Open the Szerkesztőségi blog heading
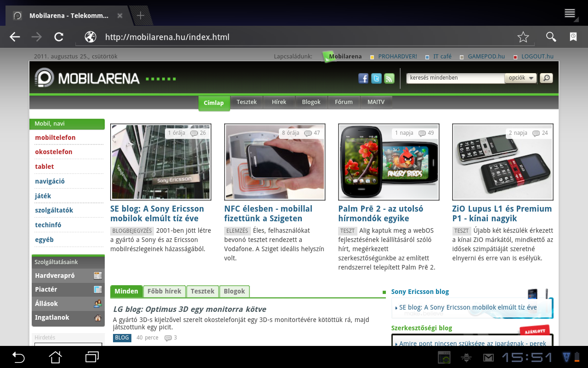 click(x=422, y=328)
